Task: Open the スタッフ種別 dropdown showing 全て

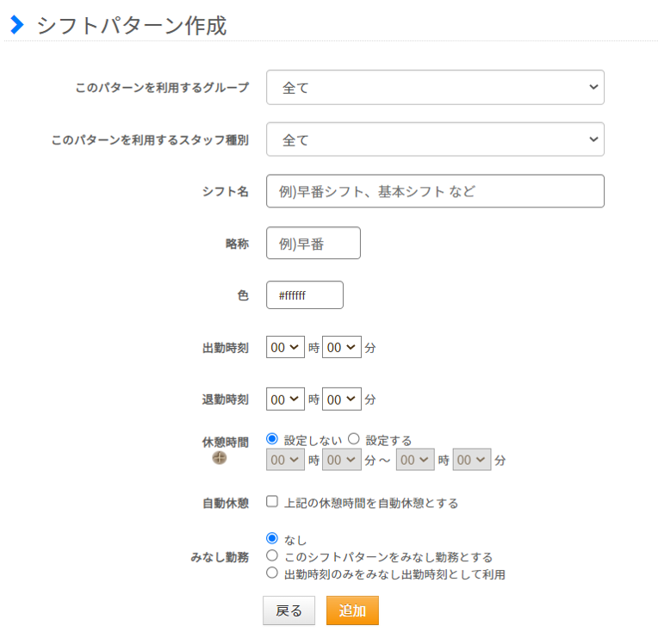Action: click(x=435, y=139)
